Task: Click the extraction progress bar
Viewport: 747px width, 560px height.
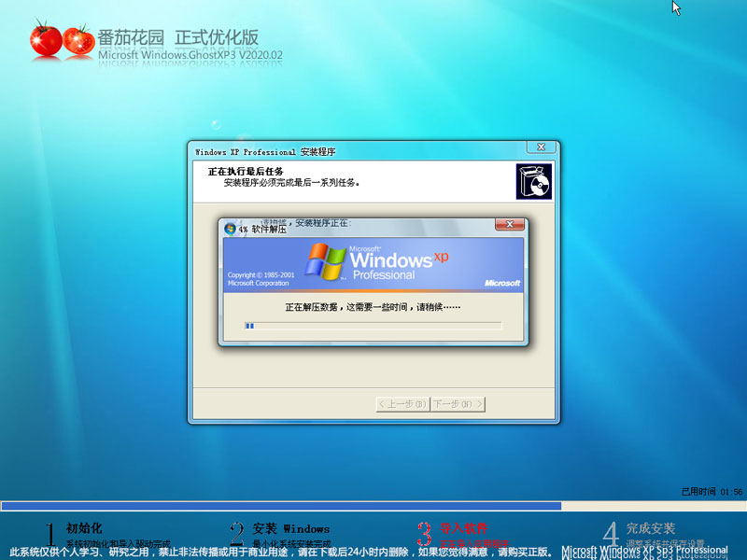Action: coord(373,326)
